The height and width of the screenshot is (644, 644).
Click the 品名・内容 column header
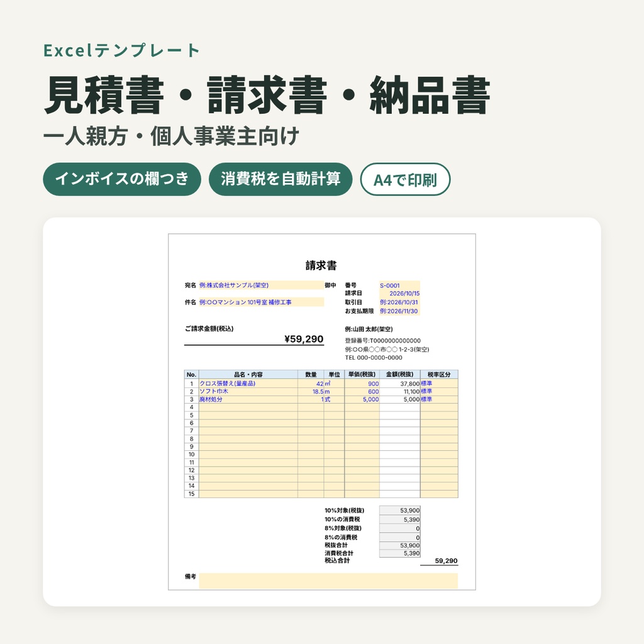click(248, 375)
